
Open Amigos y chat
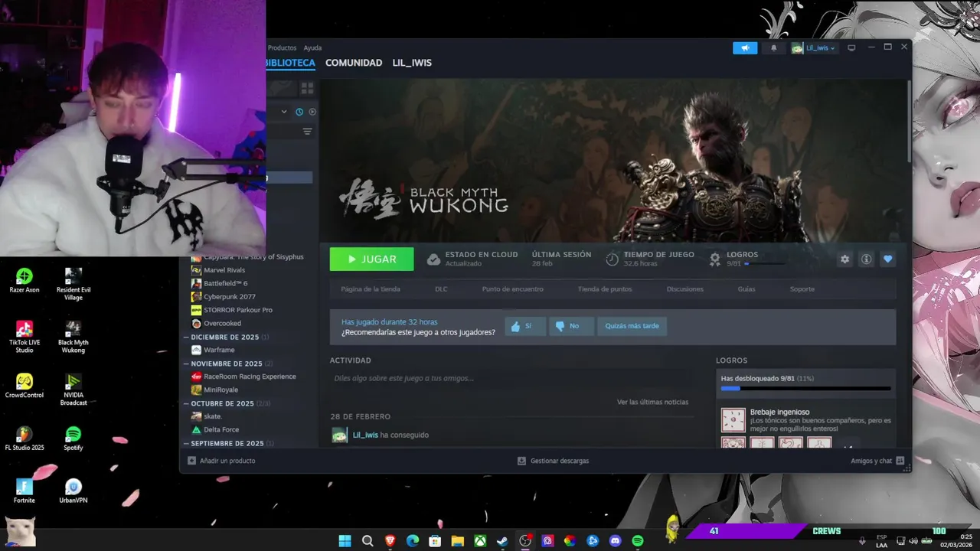pyautogui.click(x=877, y=461)
